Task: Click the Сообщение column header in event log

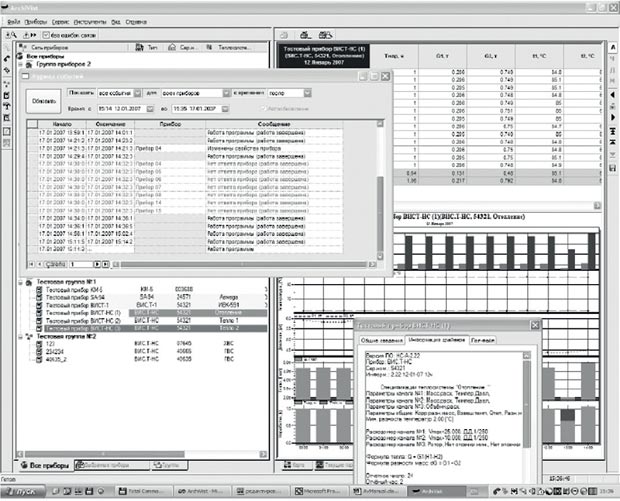Action: [x=274, y=124]
